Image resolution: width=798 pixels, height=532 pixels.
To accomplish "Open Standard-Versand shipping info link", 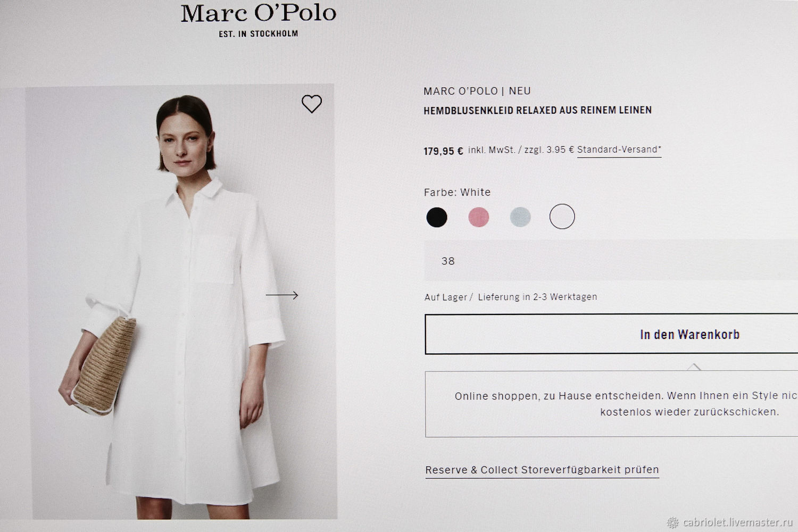I will pos(619,150).
